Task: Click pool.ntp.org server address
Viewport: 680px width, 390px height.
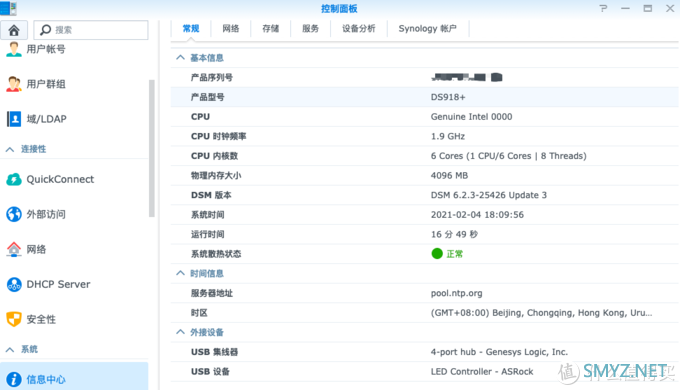Action: pos(456,293)
